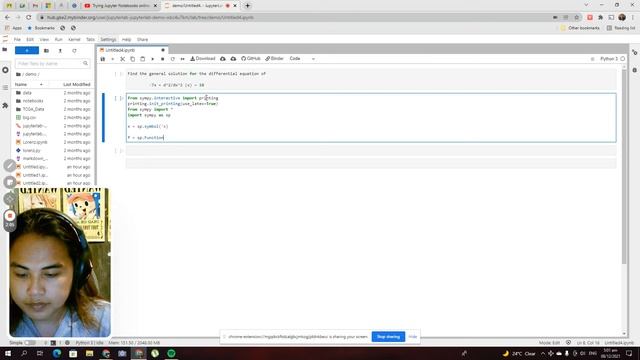Viewport: 640px width, 360px height.
Task: Click the GitHub toolbar button
Action: (251, 59)
